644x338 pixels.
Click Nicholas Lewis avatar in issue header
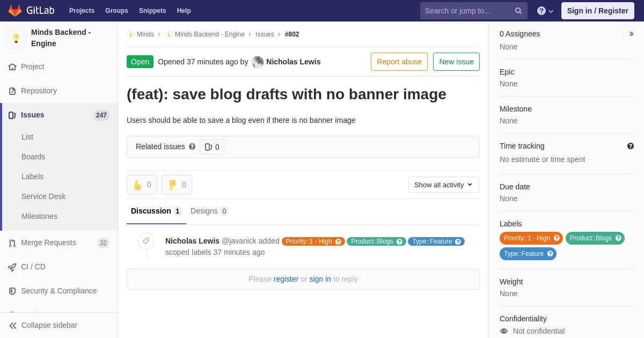258,62
